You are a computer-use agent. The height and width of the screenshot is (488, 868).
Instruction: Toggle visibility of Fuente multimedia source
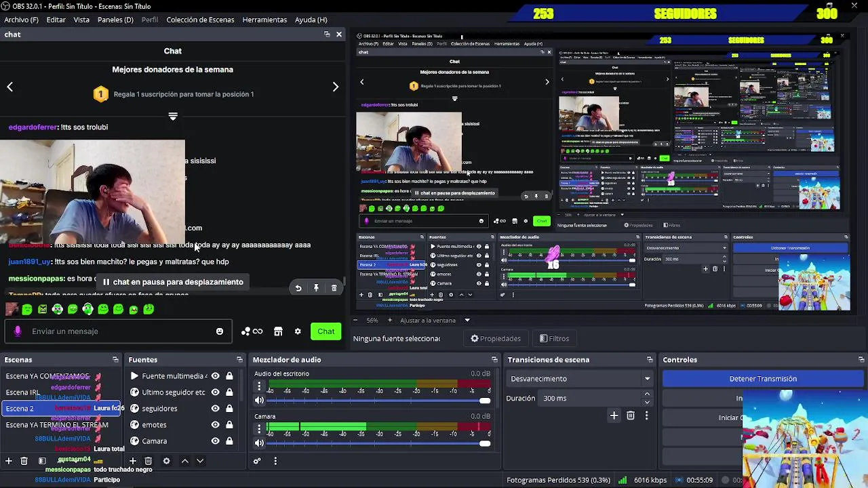pos(216,376)
